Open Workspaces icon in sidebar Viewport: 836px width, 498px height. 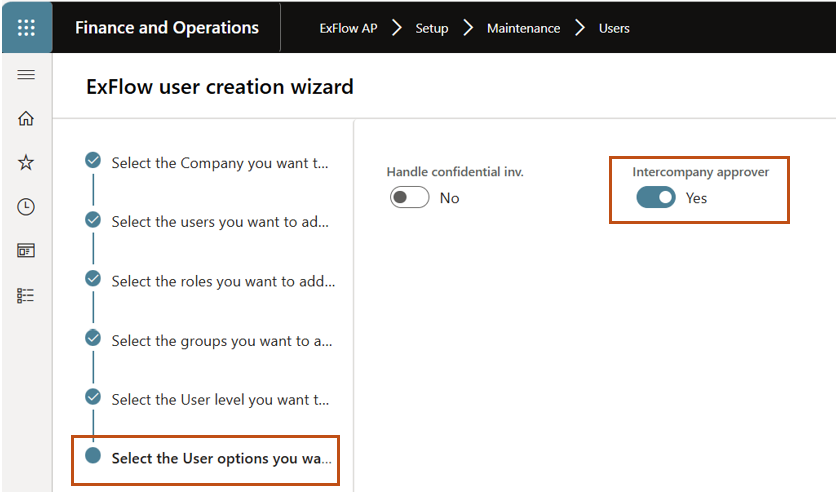tap(26, 251)
